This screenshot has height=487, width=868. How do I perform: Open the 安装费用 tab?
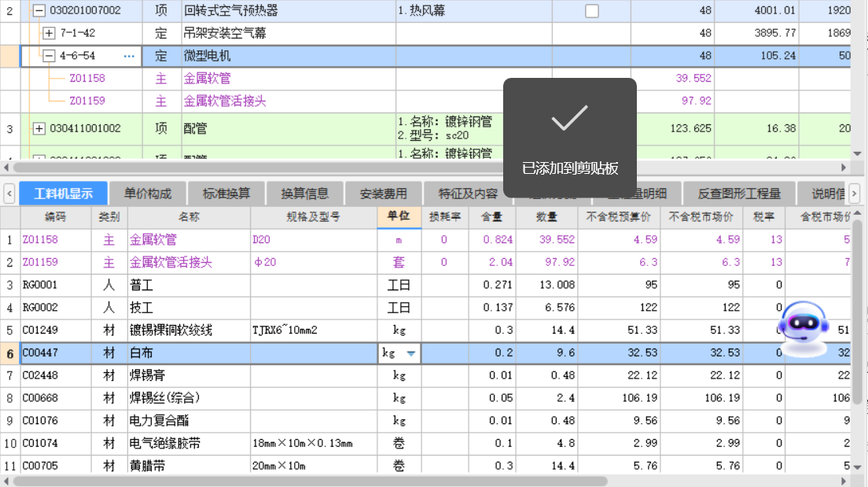click(383, 194)
